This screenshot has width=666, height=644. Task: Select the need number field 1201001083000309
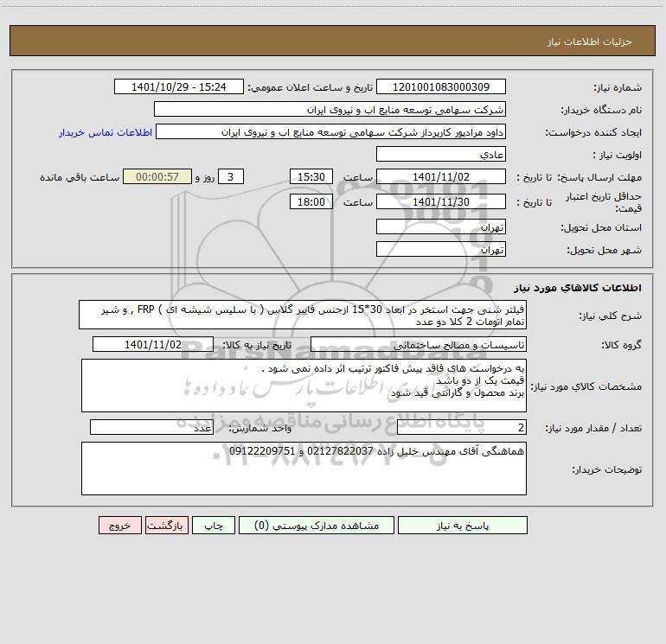[x=441, y=86]
